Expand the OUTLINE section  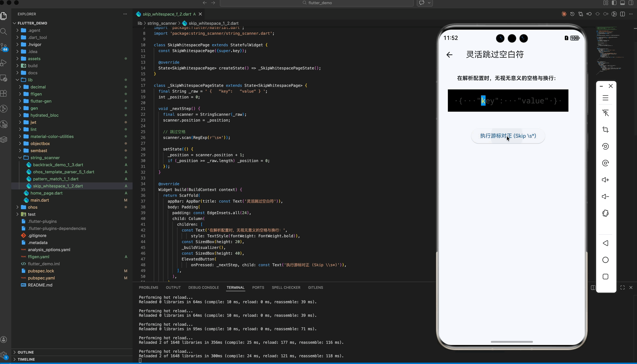(26, 352)
